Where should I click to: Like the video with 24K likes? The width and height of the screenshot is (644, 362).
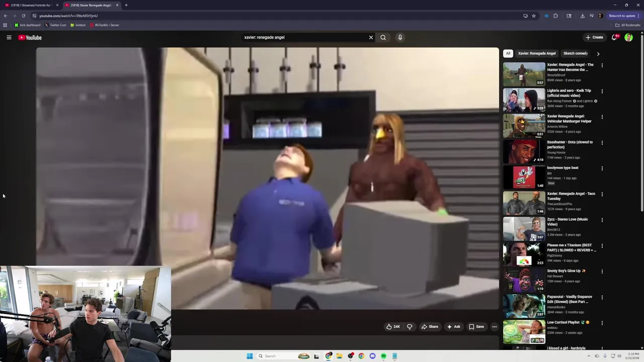click(x=393, y=327)
